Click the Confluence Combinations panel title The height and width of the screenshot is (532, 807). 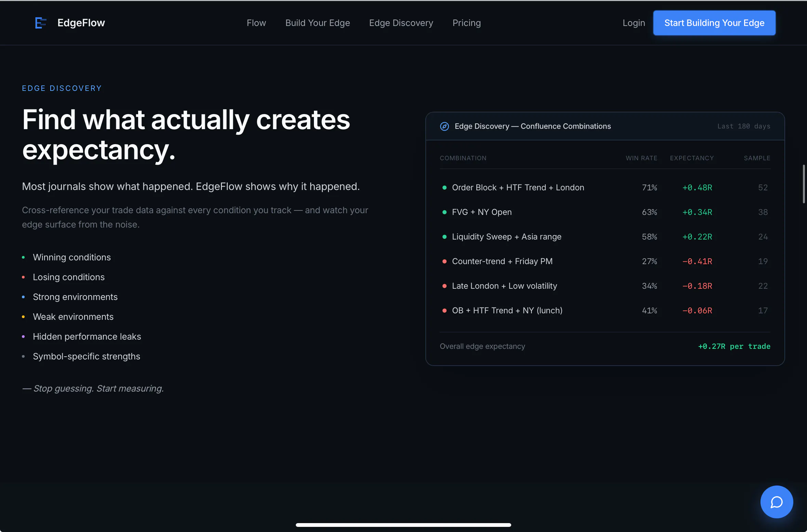click(x=532, y=126)
